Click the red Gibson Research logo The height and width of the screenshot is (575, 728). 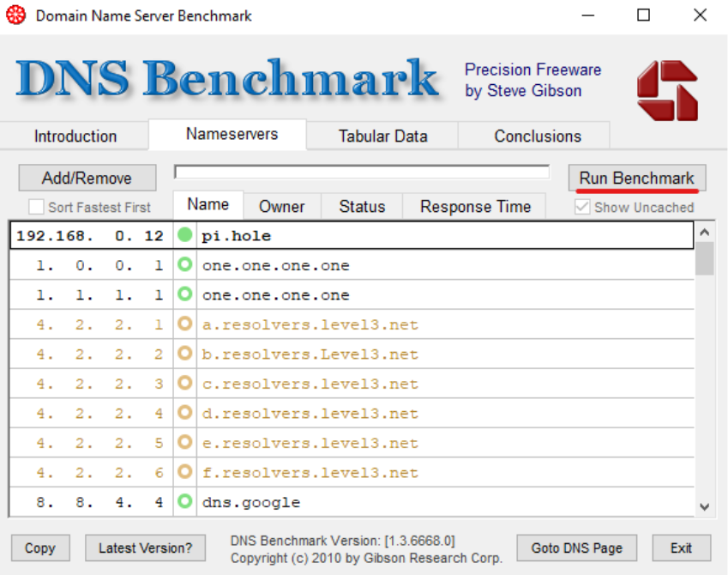(667, 90)
